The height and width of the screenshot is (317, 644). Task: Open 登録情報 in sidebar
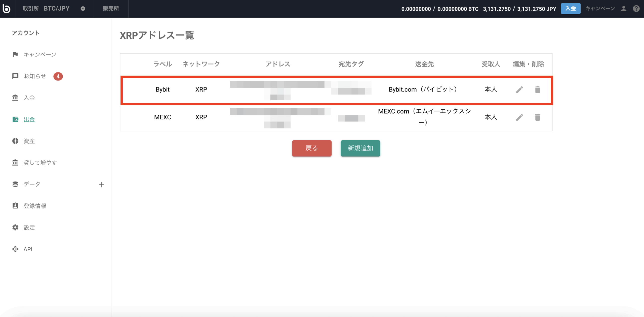[x=35, y=206]
